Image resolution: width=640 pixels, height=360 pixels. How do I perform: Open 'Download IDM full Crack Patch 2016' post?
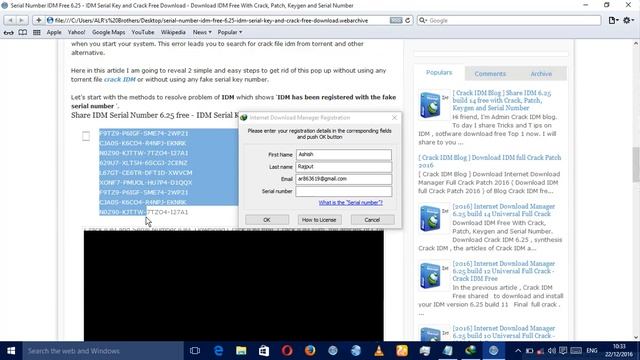(490, 161)
